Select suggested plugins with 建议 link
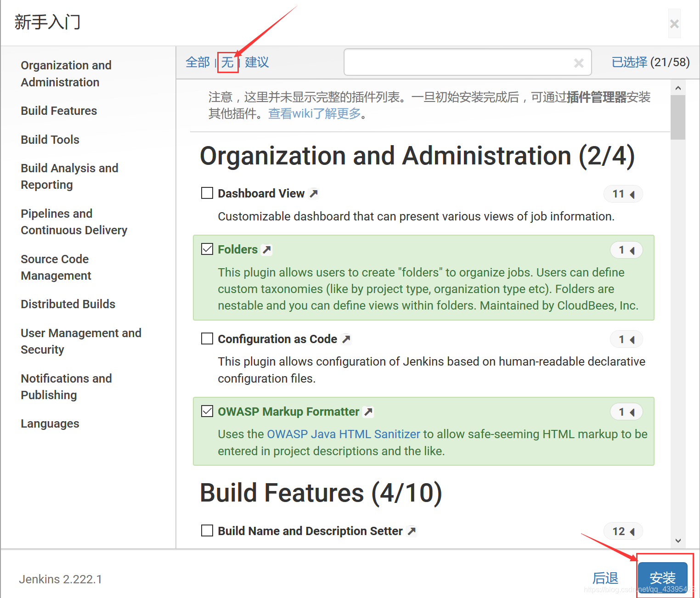The height and width of the screenshot is (598, 700). pyautogui.click(x=257, y=62)
